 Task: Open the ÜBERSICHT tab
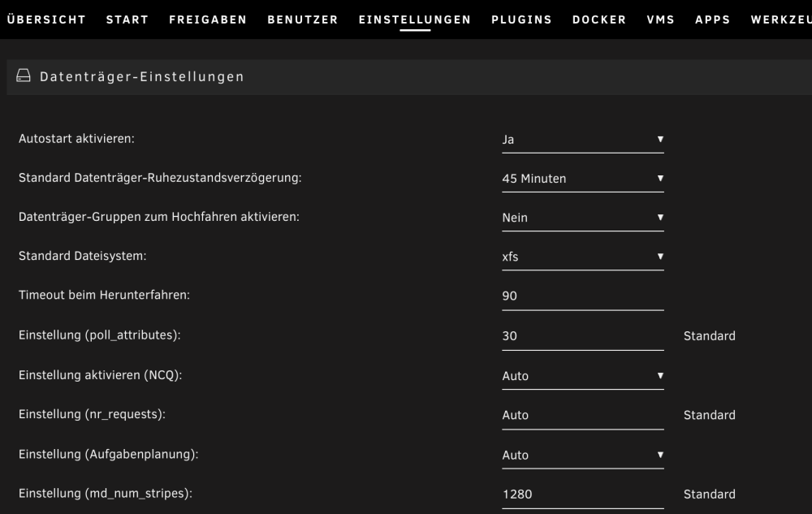tap(46, 19)
